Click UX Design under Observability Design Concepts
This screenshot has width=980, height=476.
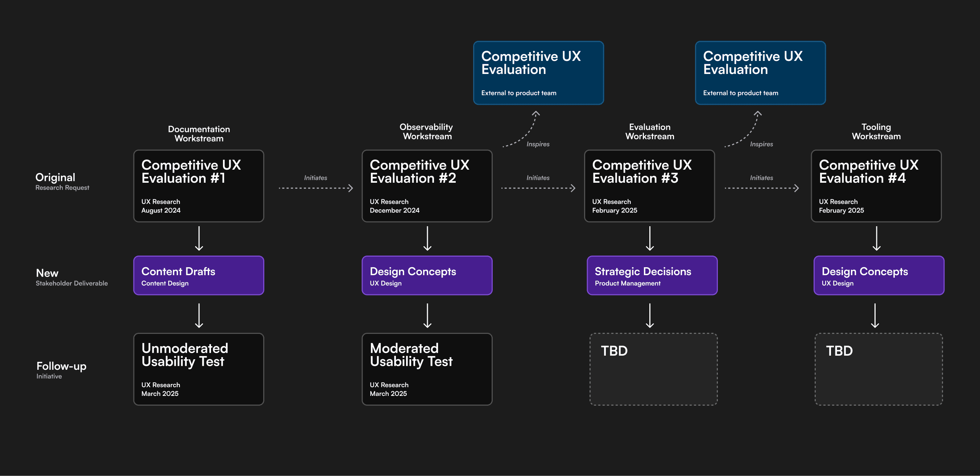(385, 283)
